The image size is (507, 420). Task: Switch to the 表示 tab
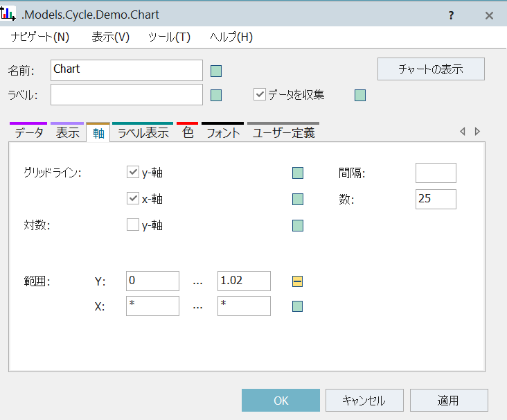click(x=68, y=132)
